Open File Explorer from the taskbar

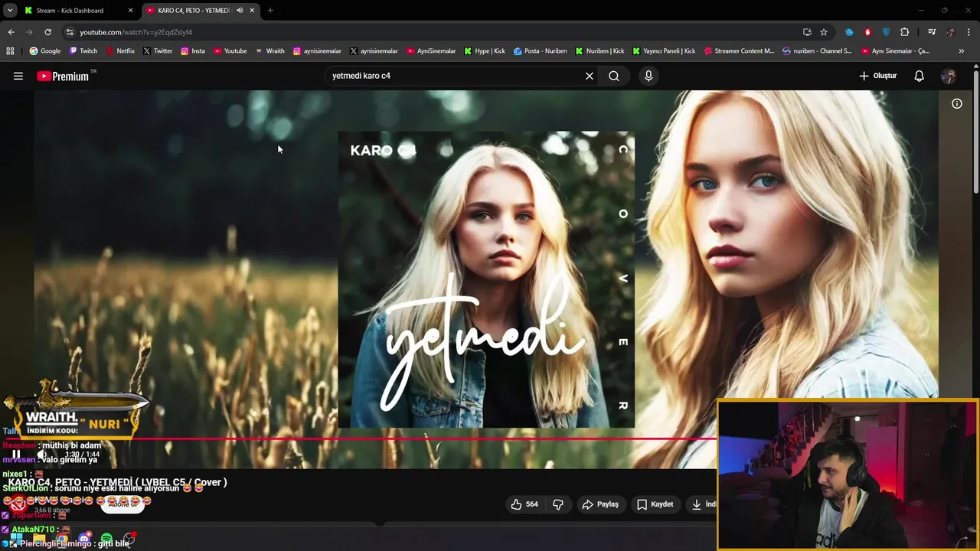tap(39, 540)
